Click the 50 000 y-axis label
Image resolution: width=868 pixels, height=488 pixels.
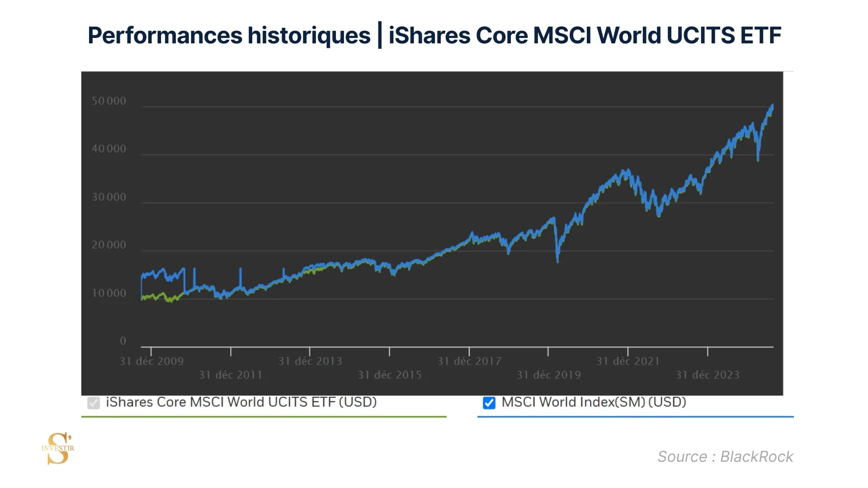109,101
